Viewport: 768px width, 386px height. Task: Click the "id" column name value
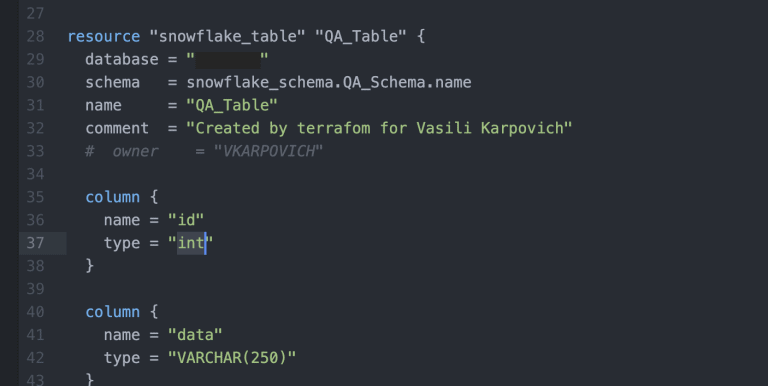(186, 220)
